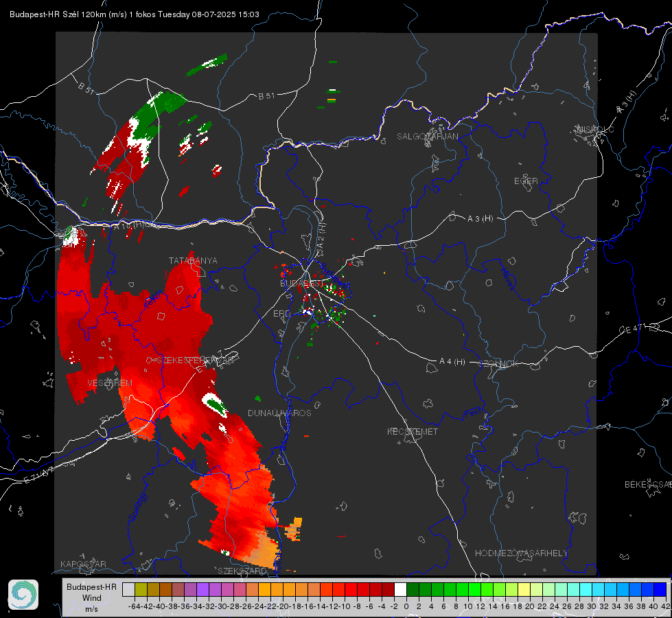Viewport: 672px width, 618px height.
Task: Click the A 2 (H) road label
Action: (x=321, y=235)
